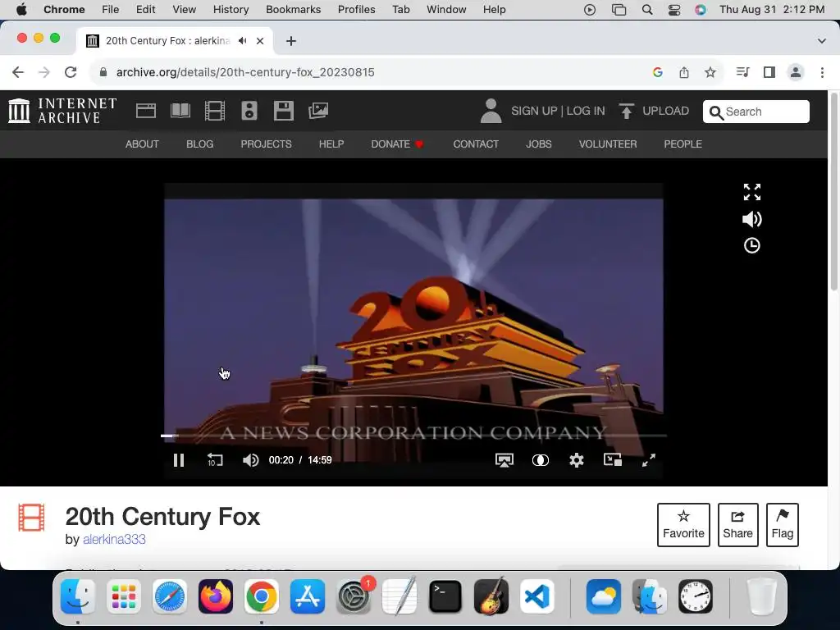Viewport: 840px width, 630px height.
Task: Flag this item
Action: tap(782, 525)
